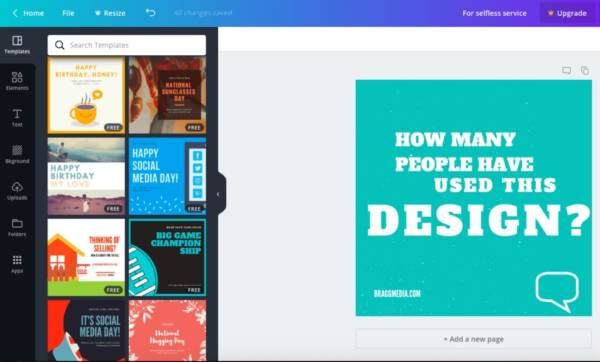Choose the National Hugging Day template
The width and height of the screenshot is (600, 362).
point(167,330)
